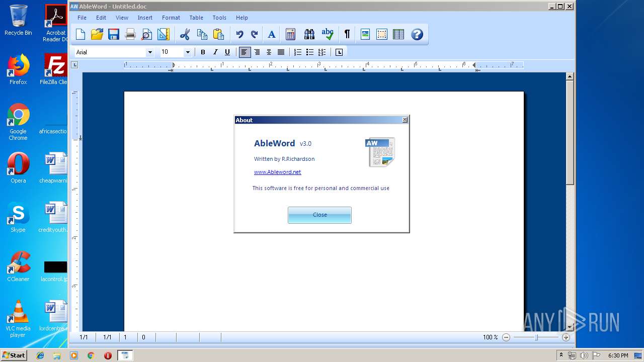Run spell check with the abc checkmark icon

(328, 34)
